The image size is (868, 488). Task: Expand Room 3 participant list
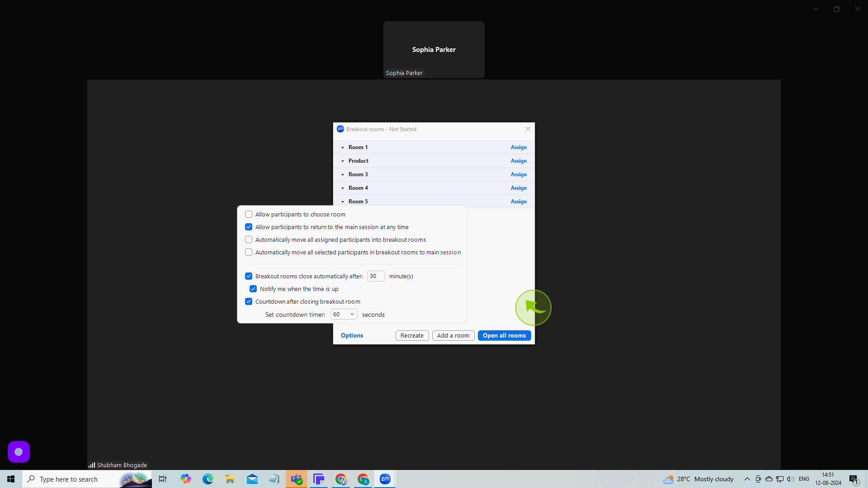click(x=343, y=174)
